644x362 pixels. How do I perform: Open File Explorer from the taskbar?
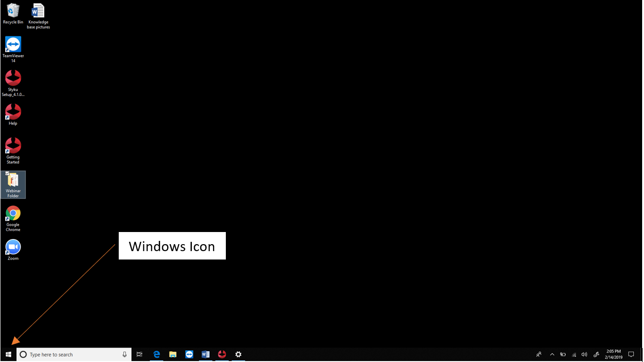pyautogui.click(x=173, y=355)
